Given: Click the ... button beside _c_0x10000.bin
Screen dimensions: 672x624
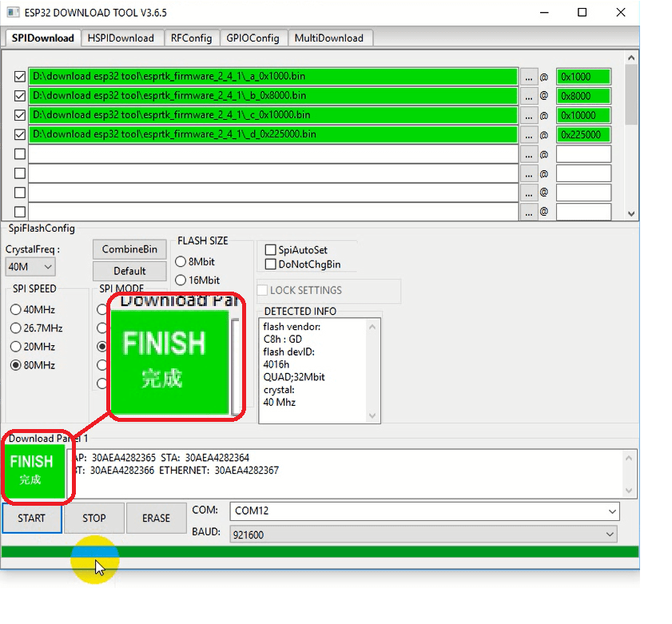Looking at the screenshot, I should [530, 114].
